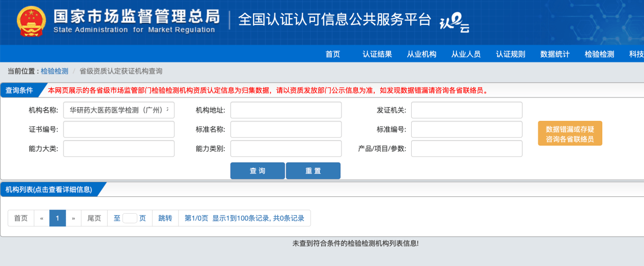Focus the 机构地址 text field
The width and height of the screenshot is (644, 266).
[x=286, y=110]
